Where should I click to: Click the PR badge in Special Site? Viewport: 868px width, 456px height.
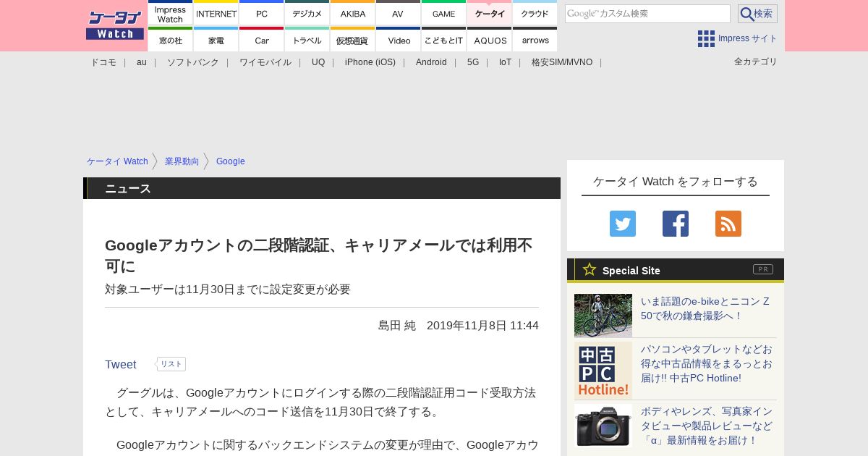763,269
